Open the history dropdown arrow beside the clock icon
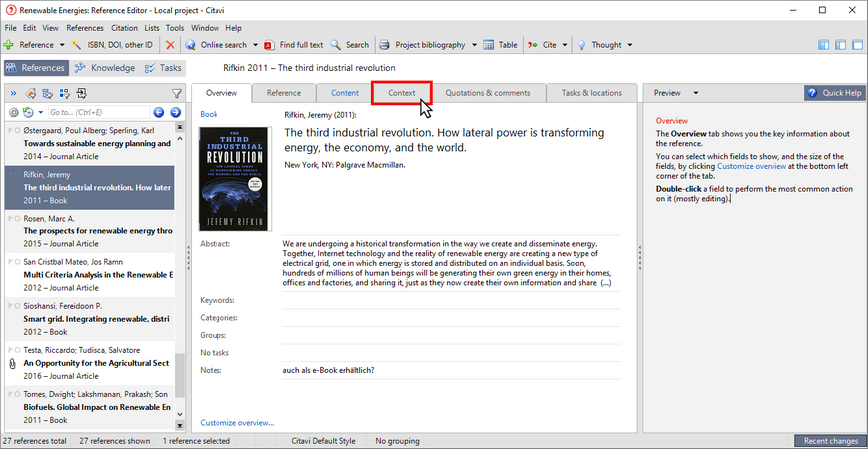Image resolution: width=868 pixels, height=449 pixels. 41,113
